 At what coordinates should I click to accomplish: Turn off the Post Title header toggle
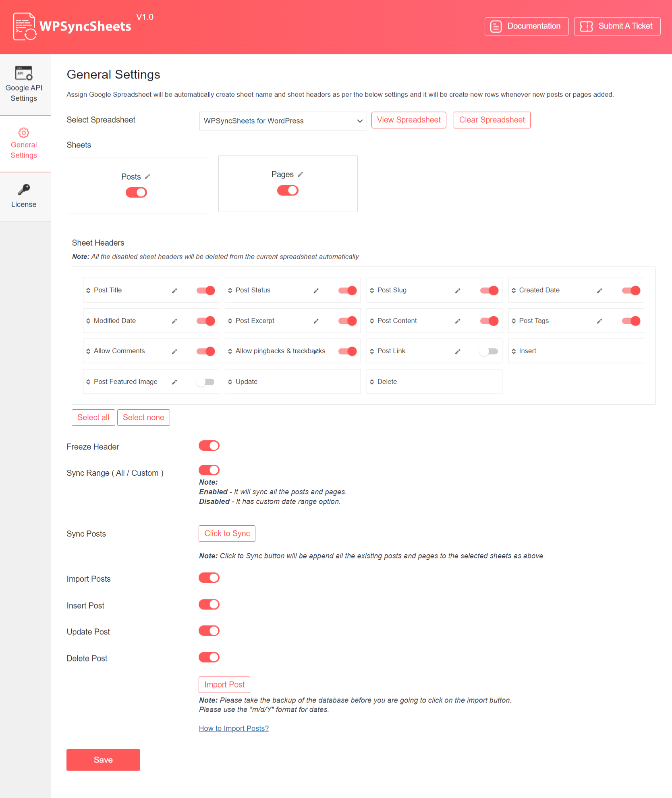tap(206, 290)
